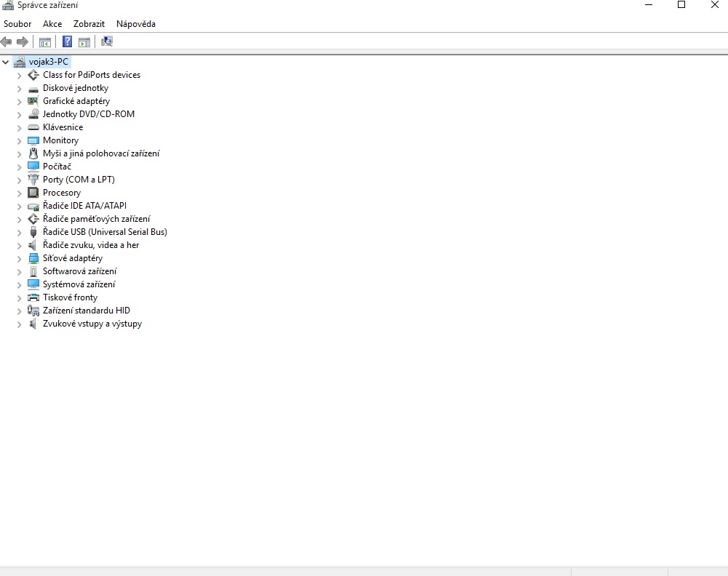Select Zařízení standardu HID label
Viewport: 728px width, 576px height.
pos(87,311)
